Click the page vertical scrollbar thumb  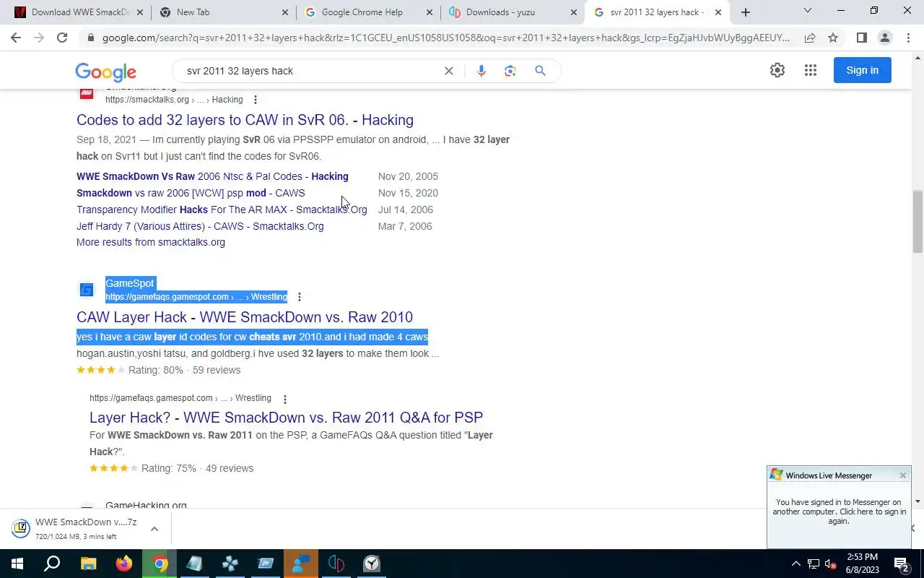918,222
